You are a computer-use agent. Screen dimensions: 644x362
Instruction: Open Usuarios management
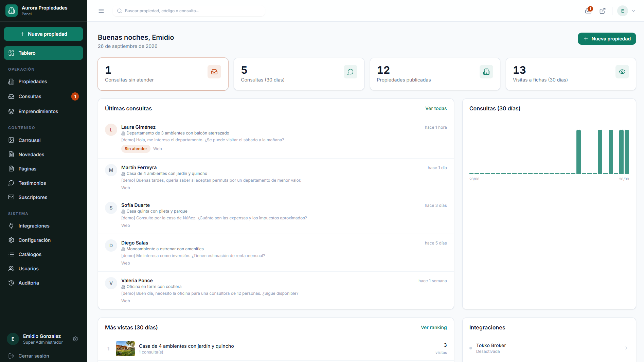click(43, 269)
